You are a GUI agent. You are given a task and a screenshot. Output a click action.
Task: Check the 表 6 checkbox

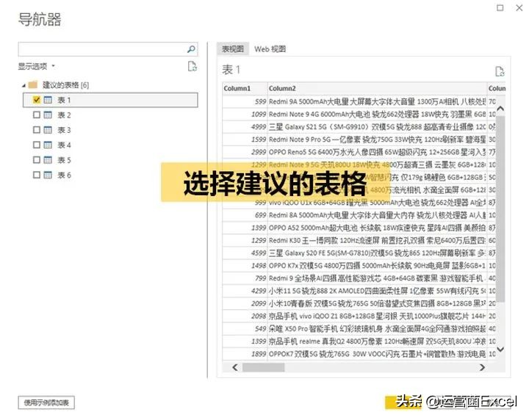(x=37, y=175)
